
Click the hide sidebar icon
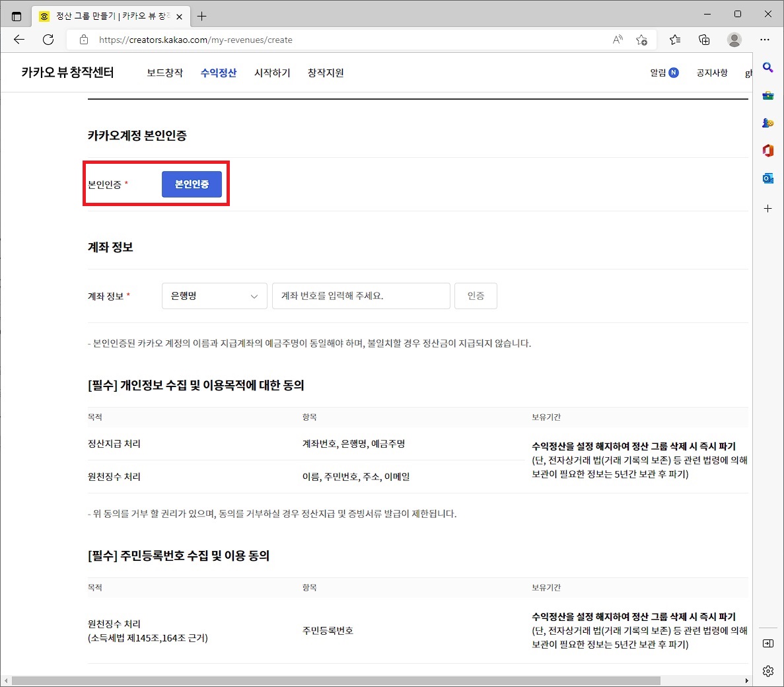768,643
